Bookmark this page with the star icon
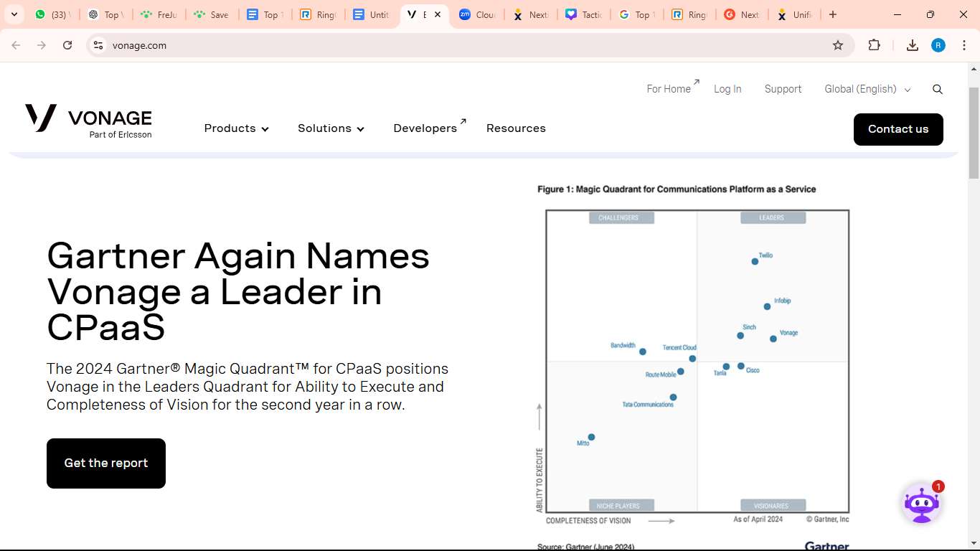This screenshot has width=980, height=551. point(838,45)
